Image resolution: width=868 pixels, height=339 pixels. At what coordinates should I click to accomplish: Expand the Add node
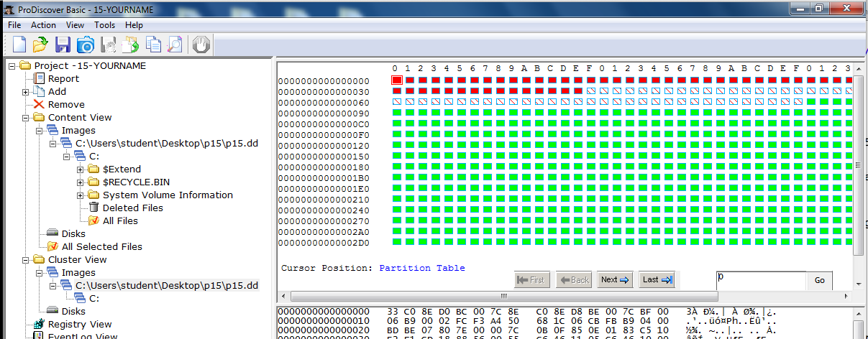click(x=26, y=91)
